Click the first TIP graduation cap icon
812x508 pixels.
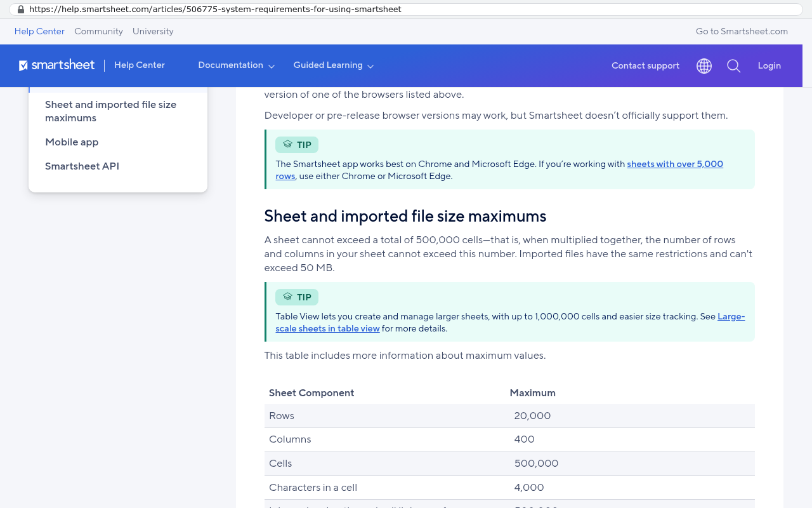[288, 145]
